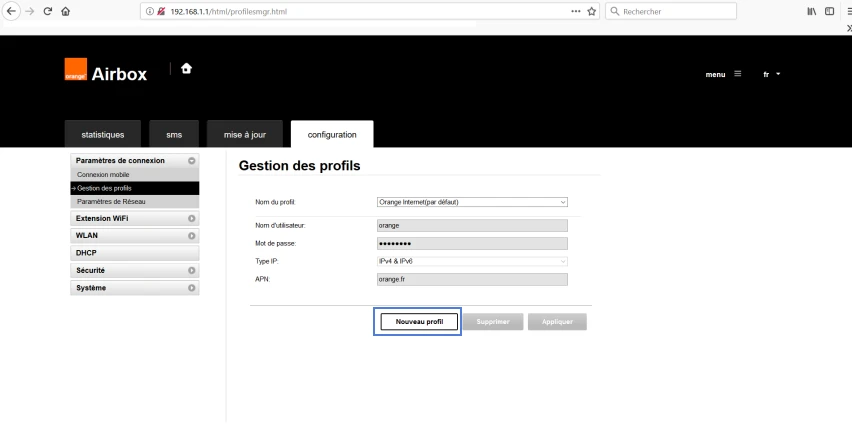This screenshot has height=427, width=852.
Task: Click the Airbox home icon
Action: coord(186,68)
